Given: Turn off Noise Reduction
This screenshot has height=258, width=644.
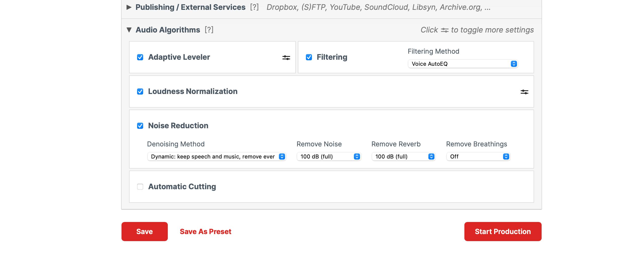Looking at the screenshot, I should point(140,126).
